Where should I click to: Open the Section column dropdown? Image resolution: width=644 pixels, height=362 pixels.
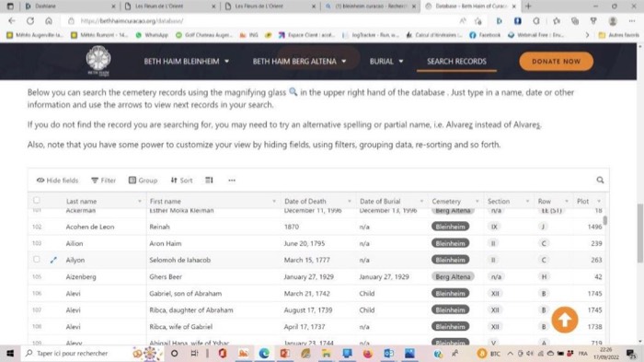(x=527, y=201)
